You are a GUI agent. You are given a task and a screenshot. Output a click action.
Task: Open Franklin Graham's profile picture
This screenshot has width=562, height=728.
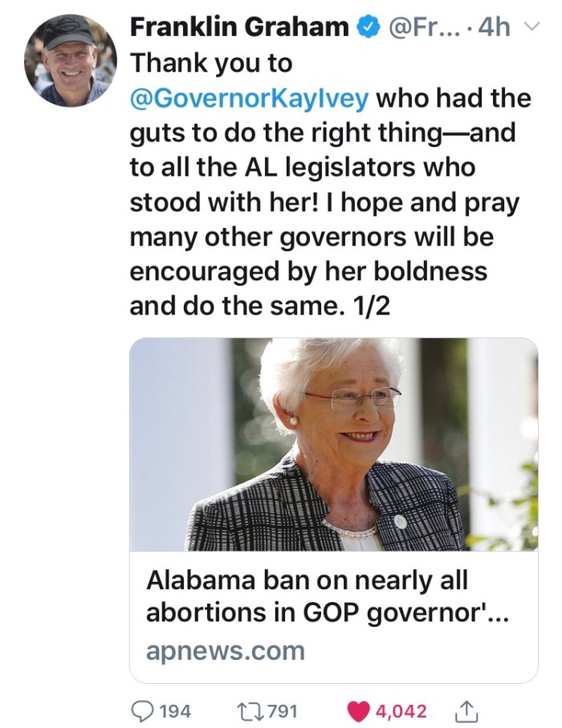click(70, 60)
